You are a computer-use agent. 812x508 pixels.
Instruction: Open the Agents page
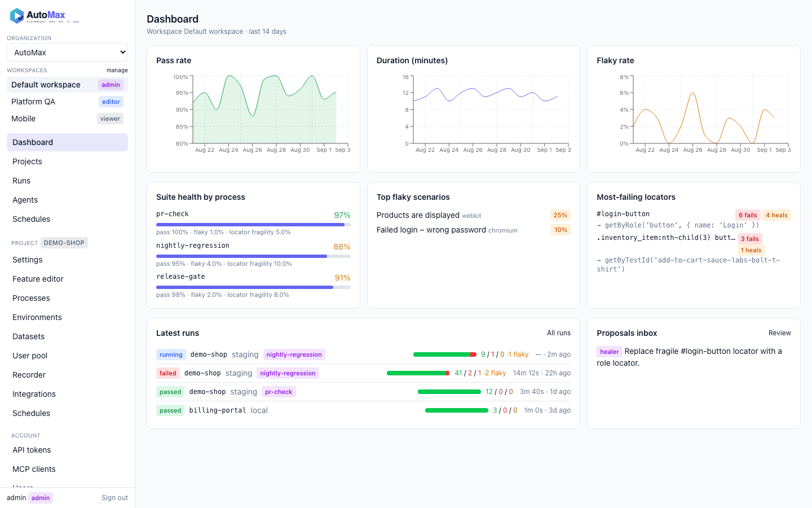point(67,200)
